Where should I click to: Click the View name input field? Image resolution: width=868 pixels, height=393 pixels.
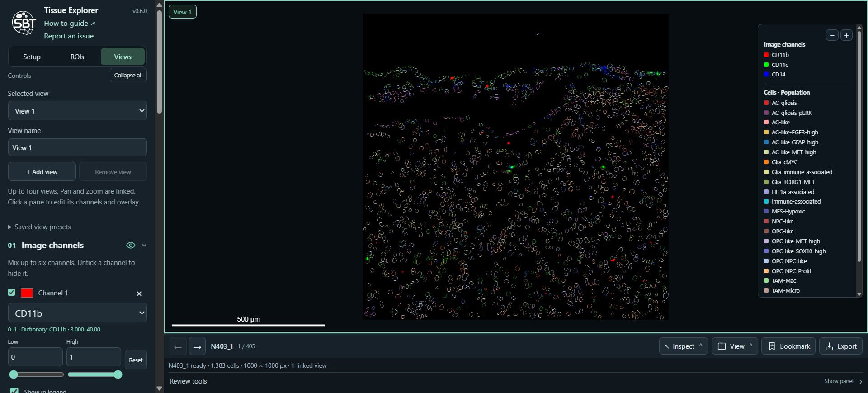point(77,147)
